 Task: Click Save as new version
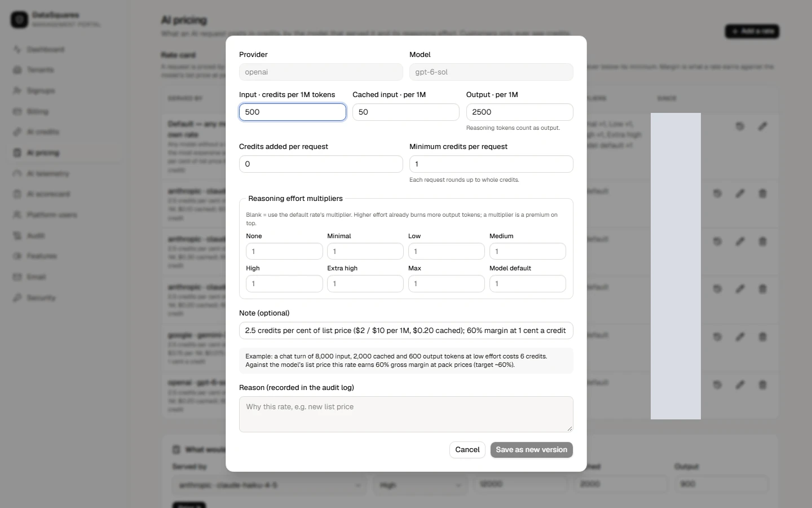tap(532, 450)
